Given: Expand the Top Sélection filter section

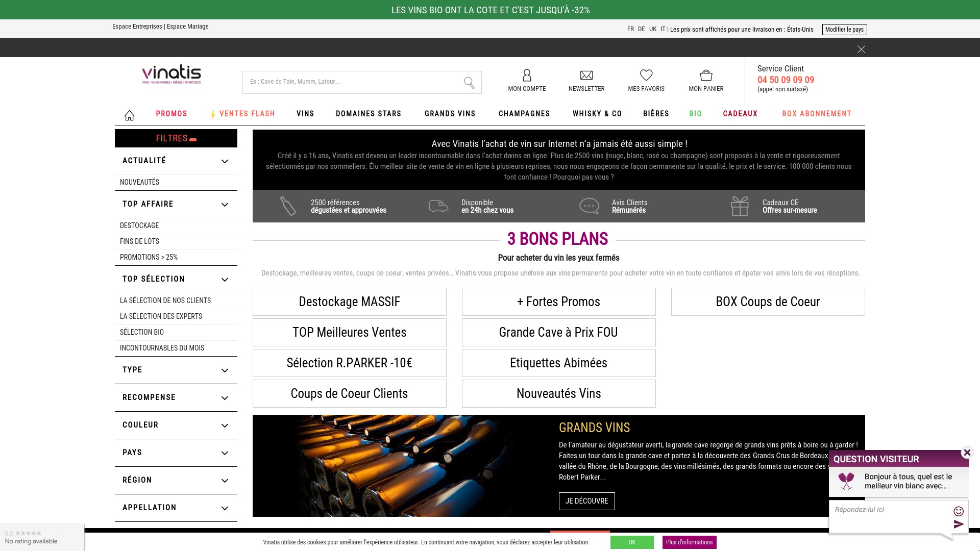Looking at the screenshot, I should pyautogui.click(x=176, y=280).
